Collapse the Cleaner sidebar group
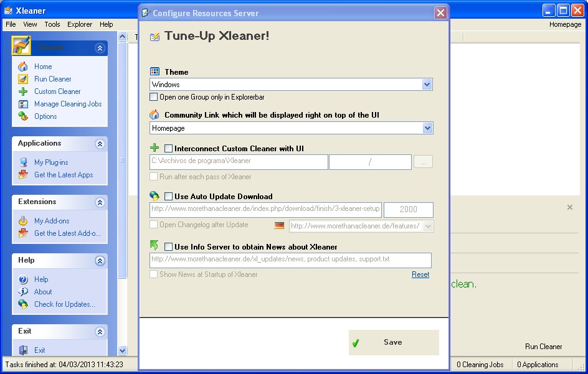This screenshot has width=588, height=374. [100, 48]
